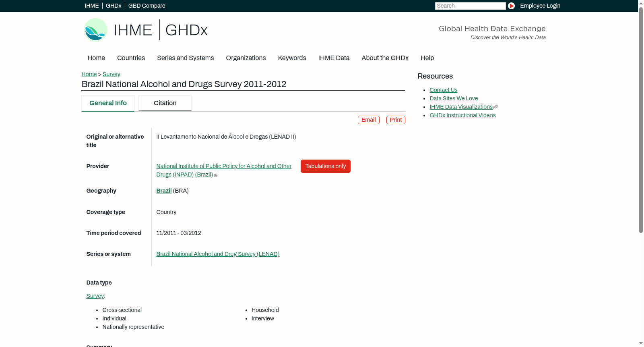
Task: Click the page title Brazil National Alcohol and Drugs Survey
Action: click(184, 84)
